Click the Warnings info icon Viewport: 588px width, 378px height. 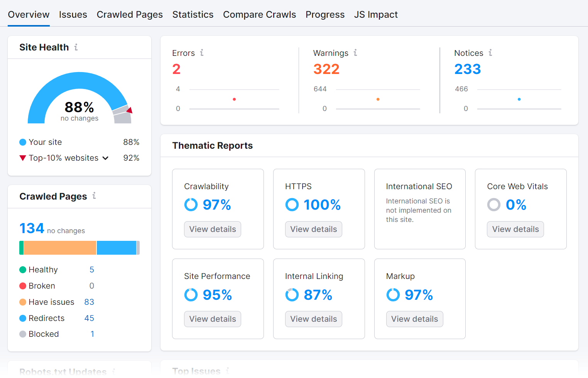[x=356, y=53]
